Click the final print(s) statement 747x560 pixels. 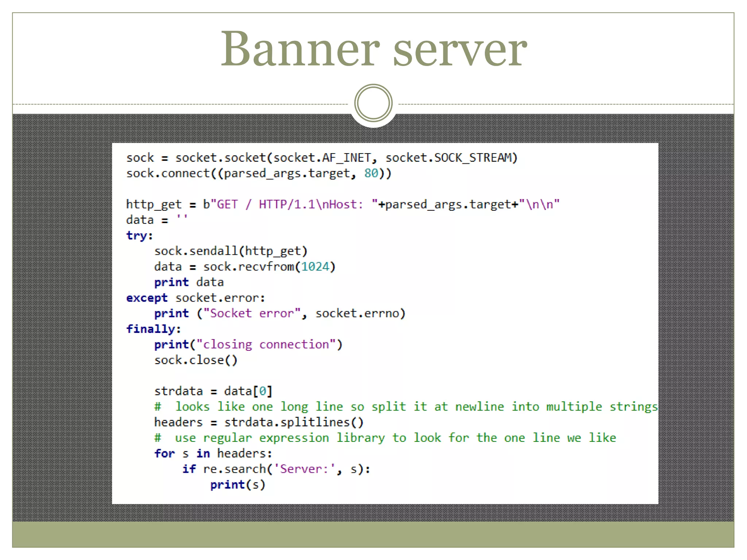237,485
